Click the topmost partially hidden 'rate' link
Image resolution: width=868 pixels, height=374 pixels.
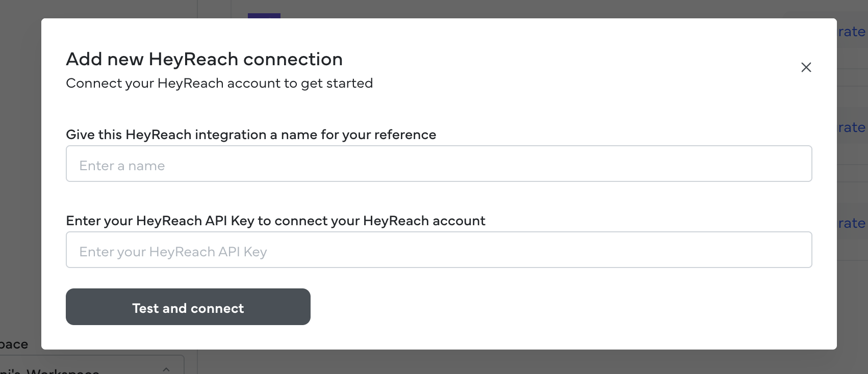click(852, 32)
